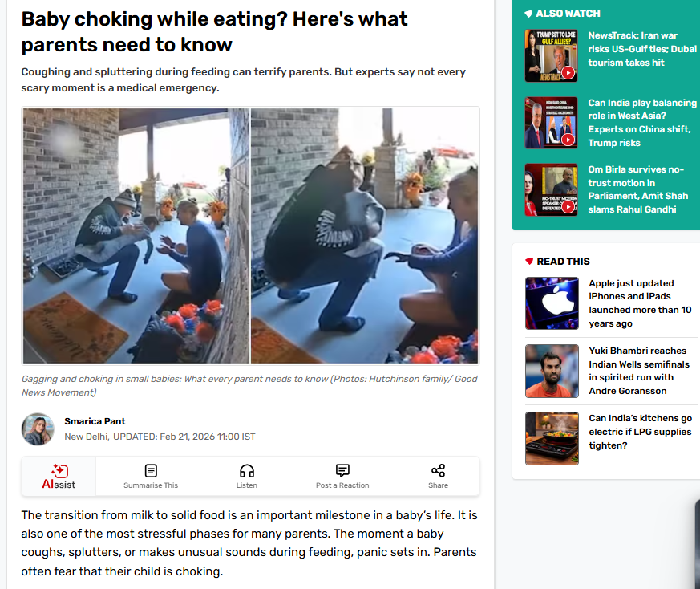The image size is (700, 589).
Task: Click the Share icon
Action: click(x=438, y=470)
